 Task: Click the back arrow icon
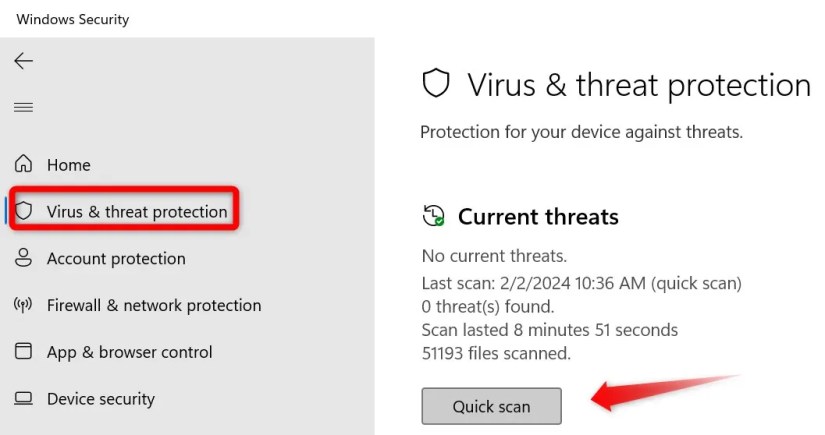[x=23, y=61]
